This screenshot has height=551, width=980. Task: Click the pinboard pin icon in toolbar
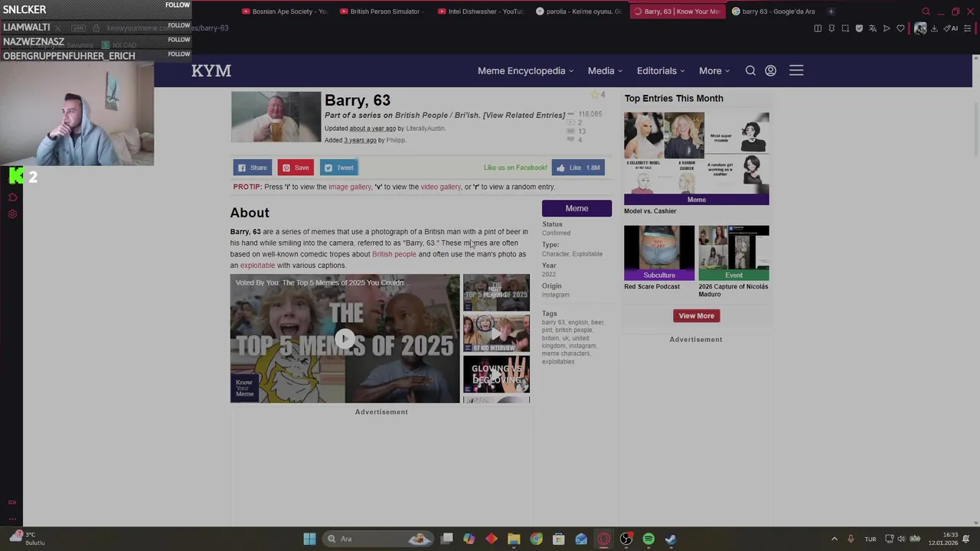[x=831, y=28]
